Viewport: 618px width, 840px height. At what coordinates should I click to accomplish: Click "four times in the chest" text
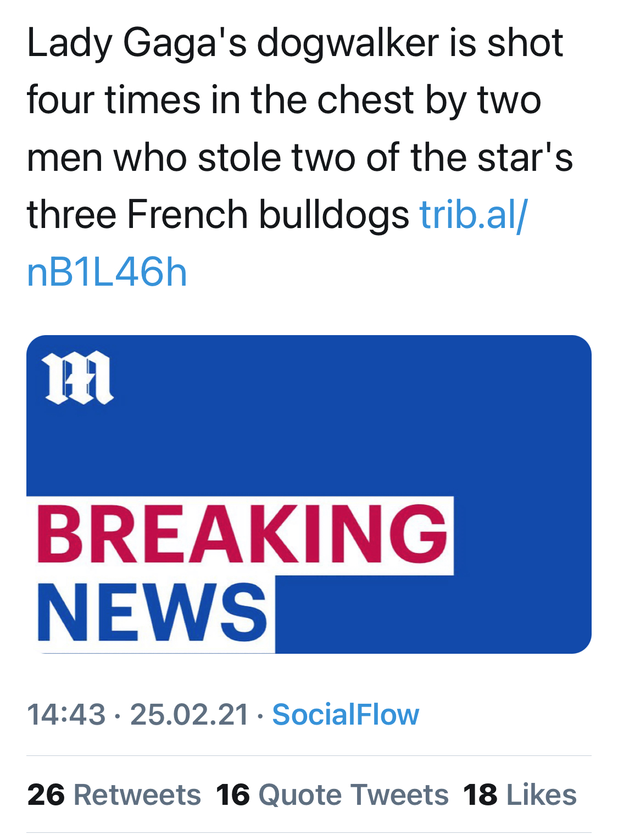pyautogui.click(x=220, y=101)
